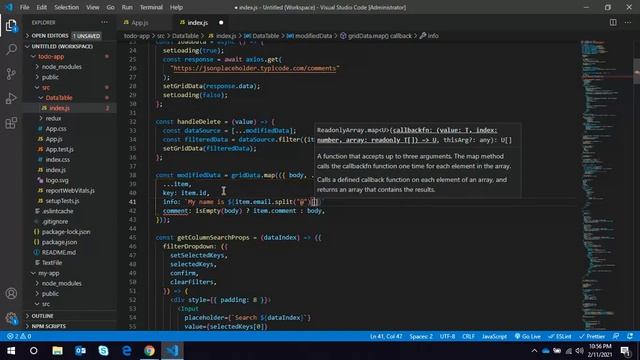The width and height of the screenshot is (640, 360).
Task: Click the unsaved dot on index.js tab
Action: pyautogui.click(x=221, y=23)
